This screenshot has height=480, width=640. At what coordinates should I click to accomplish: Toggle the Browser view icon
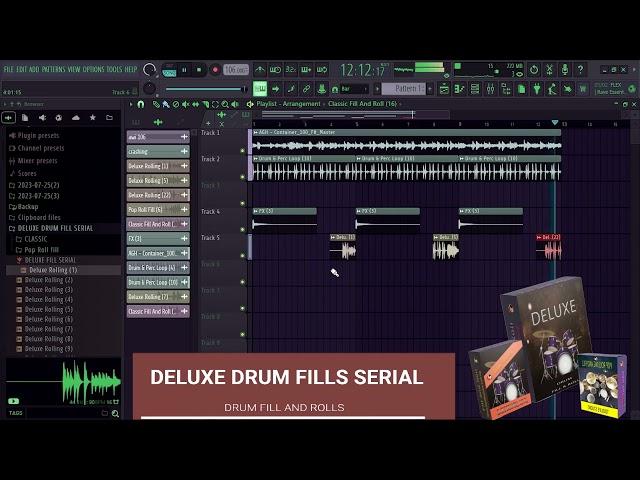click(x=506, y=89)
